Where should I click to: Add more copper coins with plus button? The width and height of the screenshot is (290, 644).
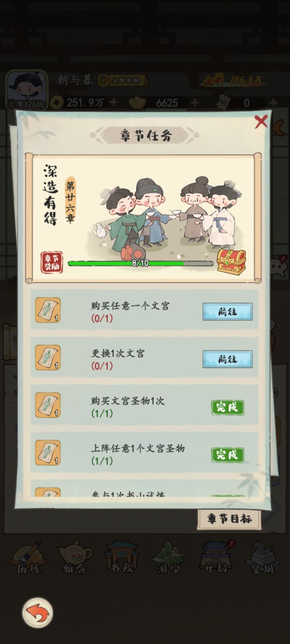point(114,103)
